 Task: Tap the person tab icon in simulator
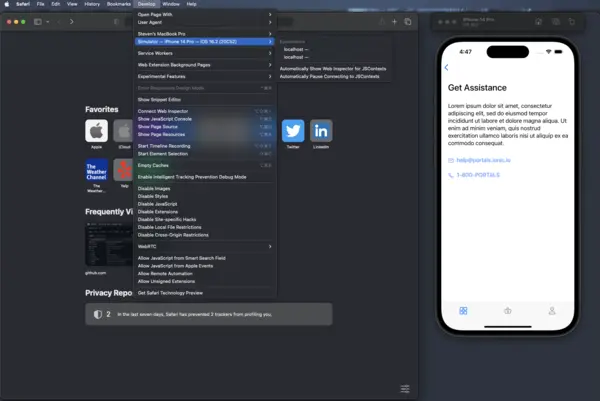(x=552, y=311)
